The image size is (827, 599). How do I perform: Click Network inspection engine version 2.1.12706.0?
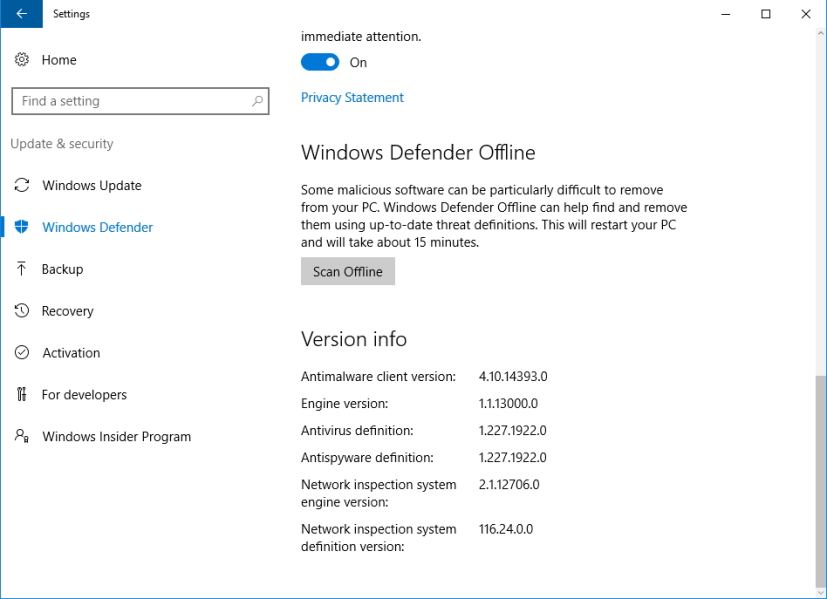pyautogui.click(x=509, y=484)
